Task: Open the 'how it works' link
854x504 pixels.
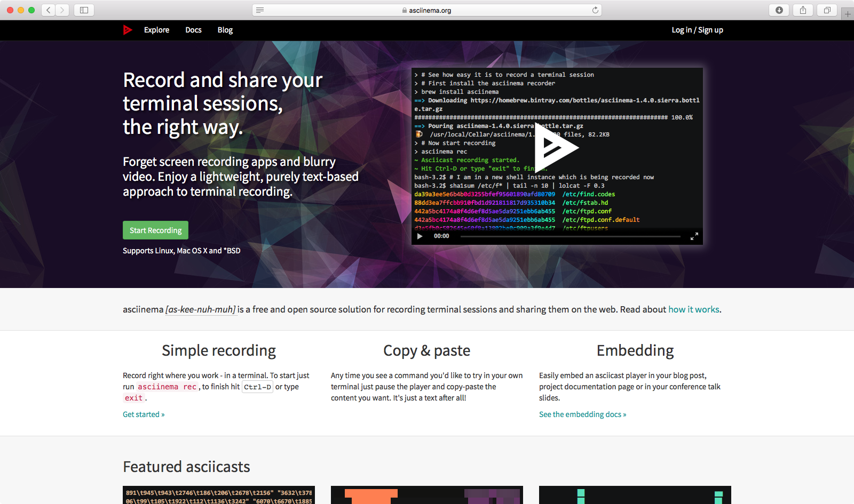Action: (693, 309)
